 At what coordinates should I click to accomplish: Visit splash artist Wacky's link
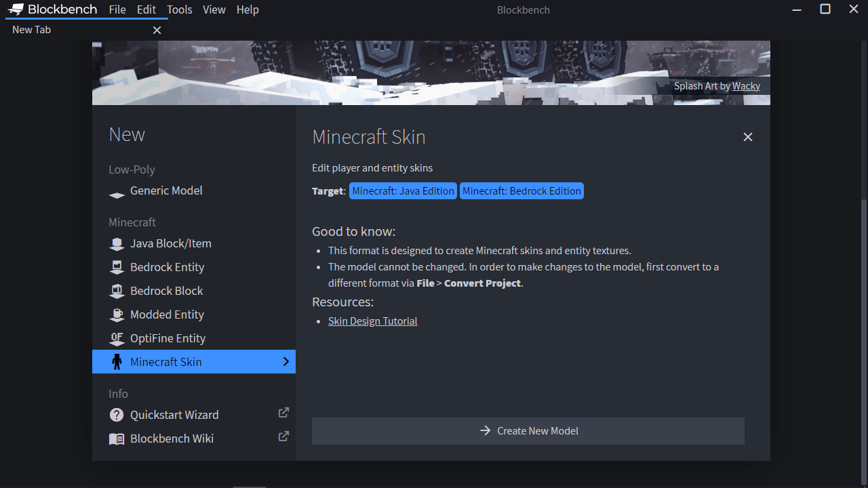point(746,86)
